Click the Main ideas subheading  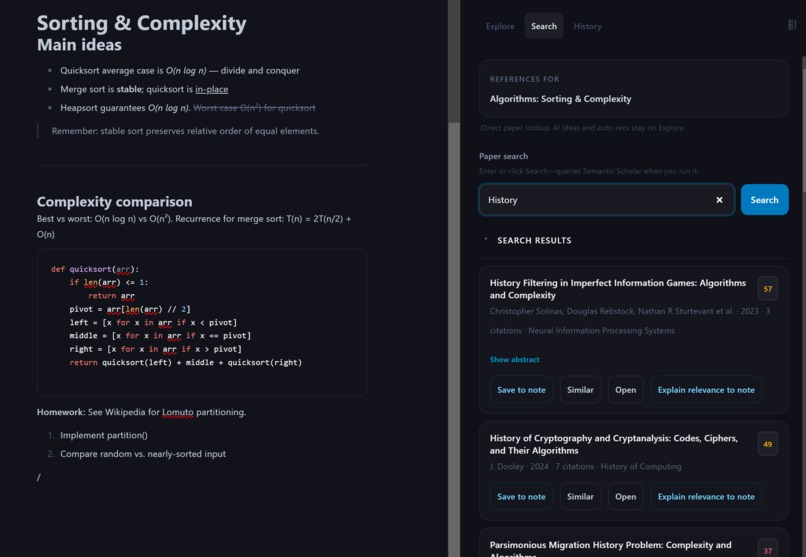coord(79,45)
